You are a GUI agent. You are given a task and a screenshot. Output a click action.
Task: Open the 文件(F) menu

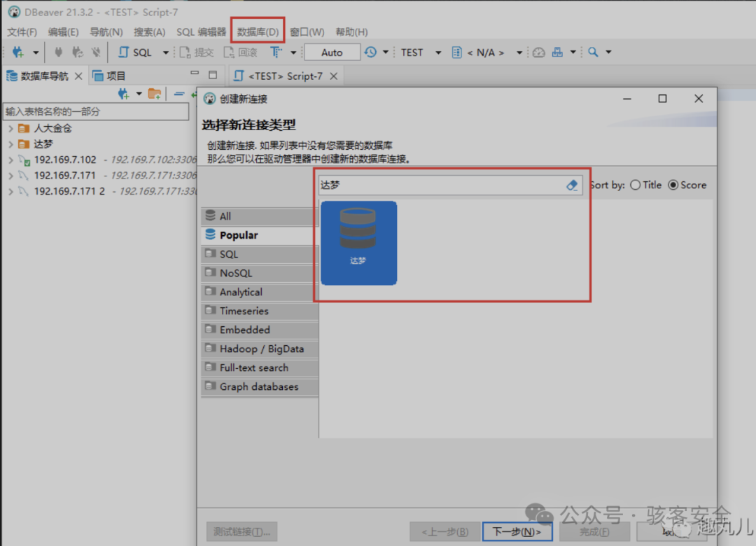pyautogui.click(x=22, y=31)
